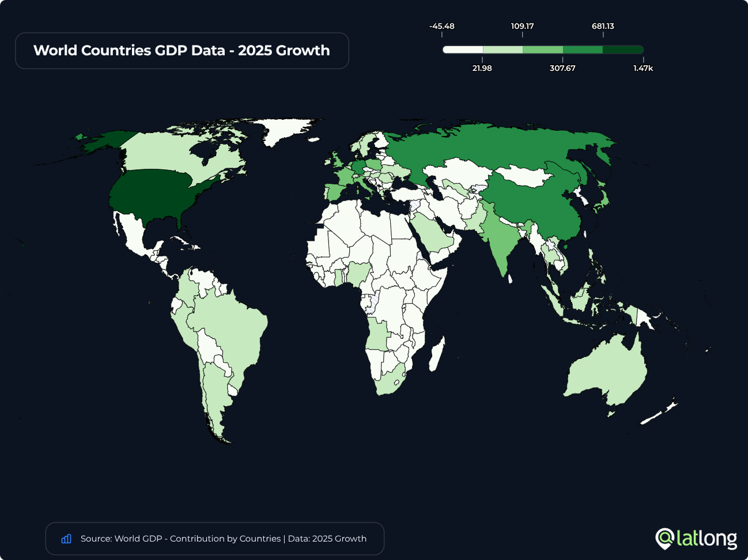Select the medium green middle legend swatch
748x560 pixels.
point(543,50)
